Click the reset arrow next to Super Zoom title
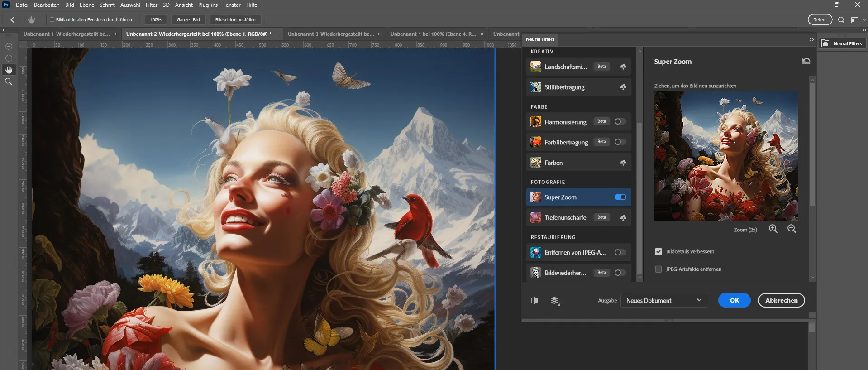Screen dimensions: 868x370 tap(806, 61)
